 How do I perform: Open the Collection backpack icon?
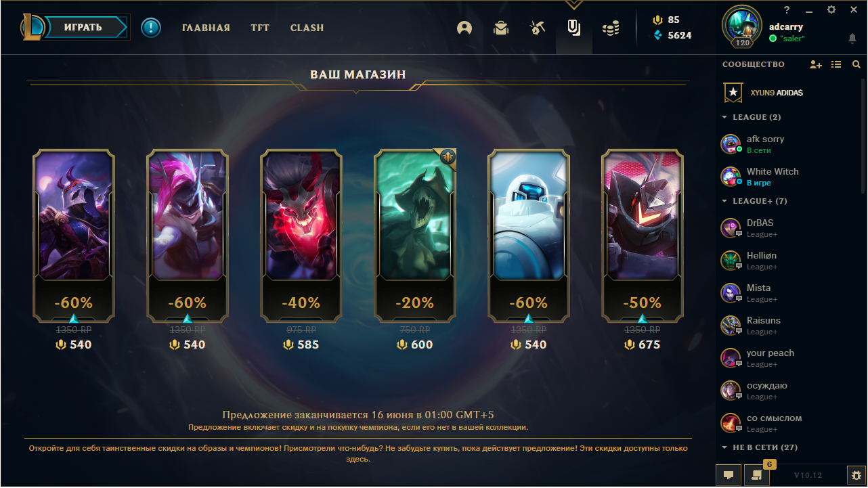500,28
